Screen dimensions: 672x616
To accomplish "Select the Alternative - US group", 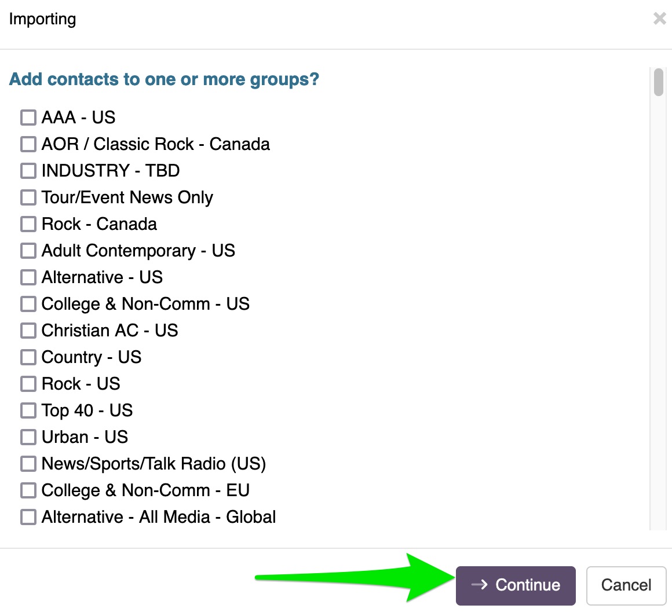I will (x=28, y=277).
